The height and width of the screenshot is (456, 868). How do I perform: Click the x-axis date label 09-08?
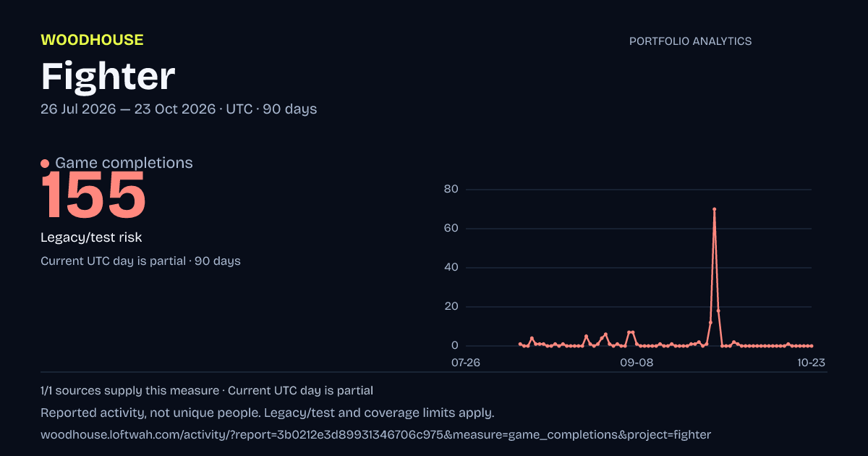pyautogui.click(x=637, y=362)
